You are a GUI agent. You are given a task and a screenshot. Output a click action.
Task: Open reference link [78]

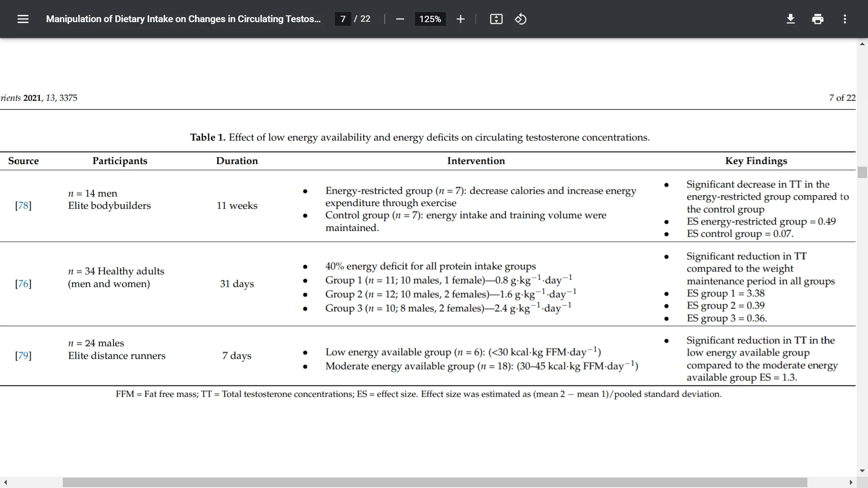click(x=23, y=206)
